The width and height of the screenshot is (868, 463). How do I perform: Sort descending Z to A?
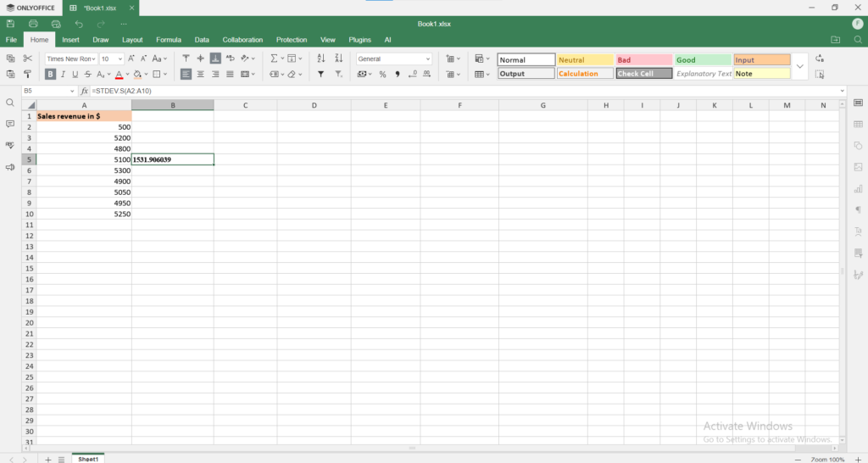339,59
